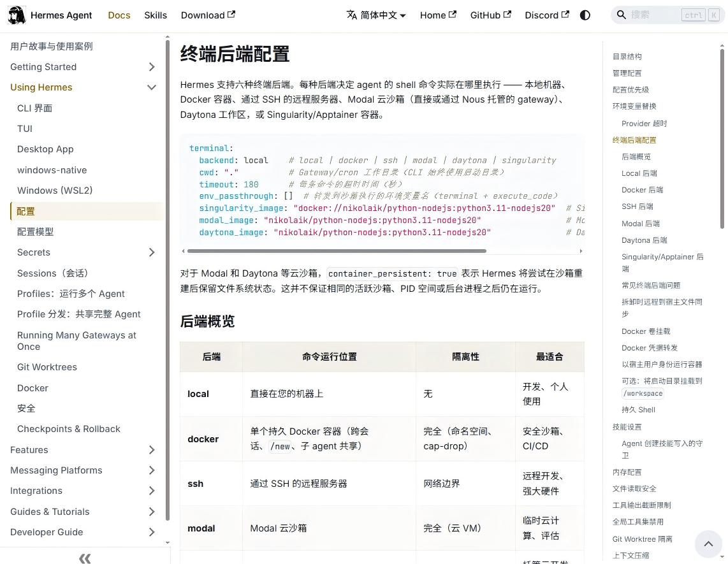The width and height of the screenshot is (728, 564).
Task: Expand the Getting Started chevron
Action: click(x=152, y=67)
